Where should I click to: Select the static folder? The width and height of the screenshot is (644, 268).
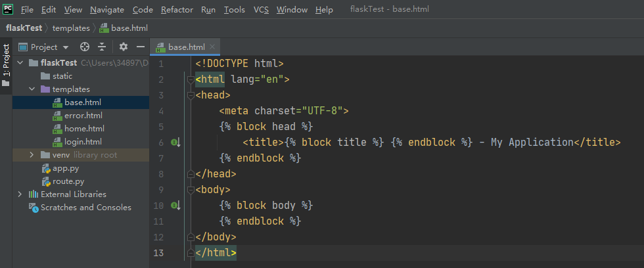81,76
